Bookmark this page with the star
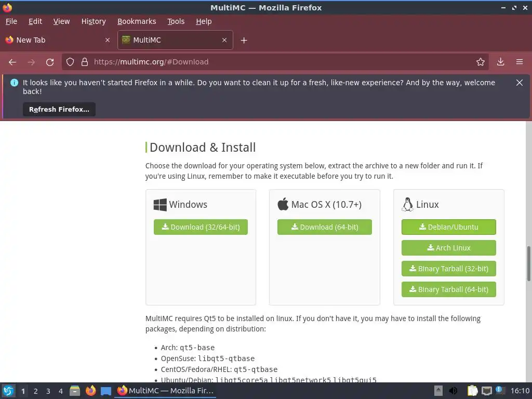The image size is (532, 399). click(480, 62)
